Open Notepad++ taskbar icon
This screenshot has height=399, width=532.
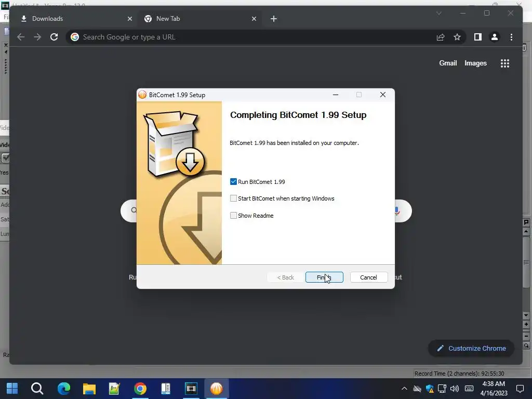pos(114,389)
